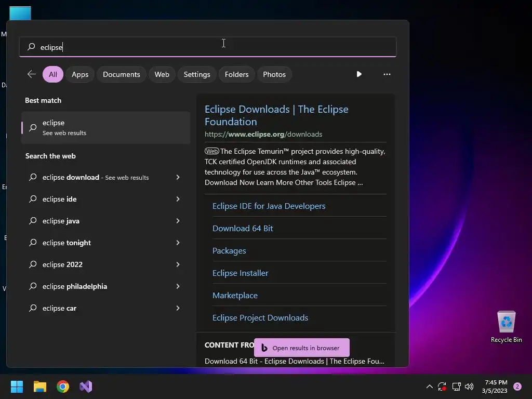Click the sync status tray icon
The height and width of the screenshot is (399, 532).
(x=442, y=387)
